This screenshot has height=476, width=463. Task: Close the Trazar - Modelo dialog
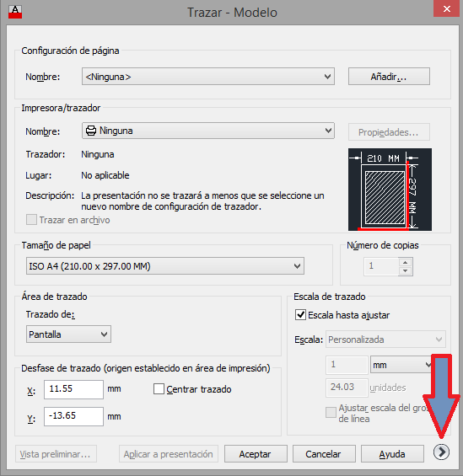[447, 8]
